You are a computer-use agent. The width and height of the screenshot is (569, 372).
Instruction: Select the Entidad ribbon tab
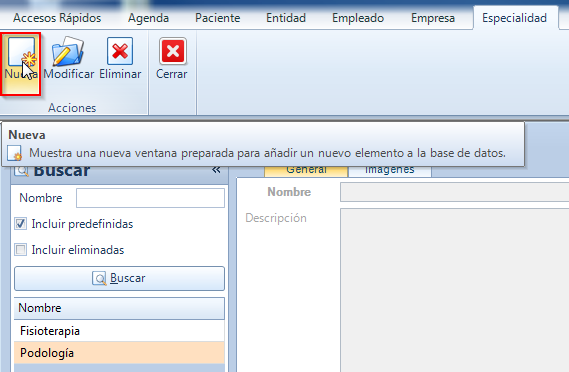tap(286, 18)
